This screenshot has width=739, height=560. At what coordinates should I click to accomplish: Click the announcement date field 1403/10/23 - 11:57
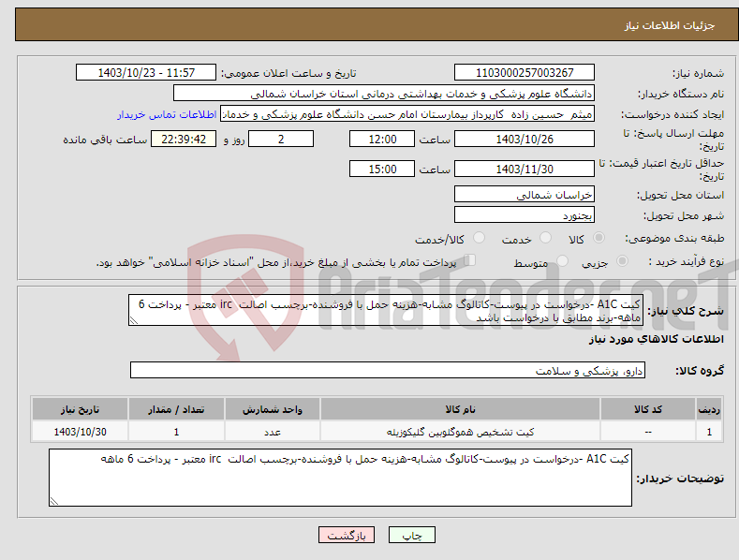[x=145, y=73]
